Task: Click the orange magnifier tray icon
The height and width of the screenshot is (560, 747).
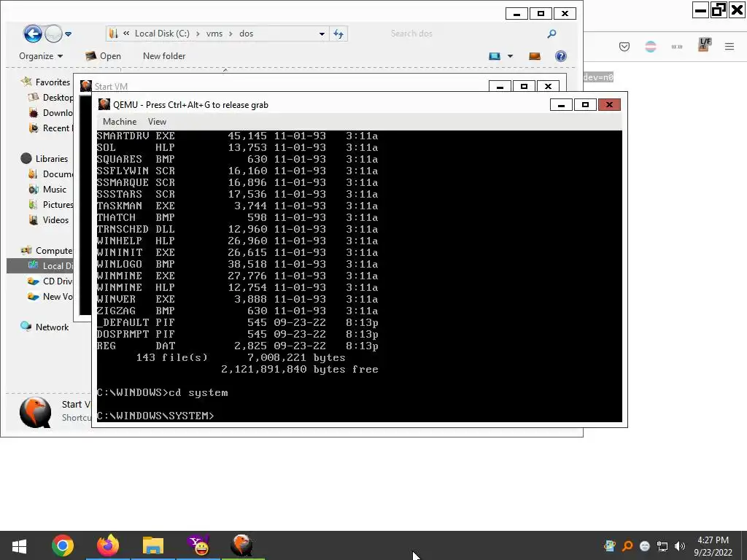Action: click(x=627, y=546)
